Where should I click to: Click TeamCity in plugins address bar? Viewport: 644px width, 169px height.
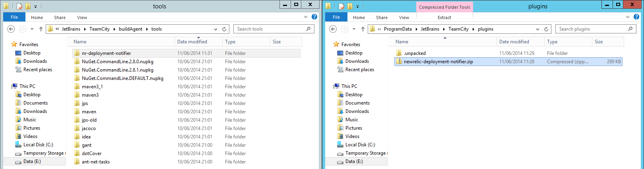(458, 29)
